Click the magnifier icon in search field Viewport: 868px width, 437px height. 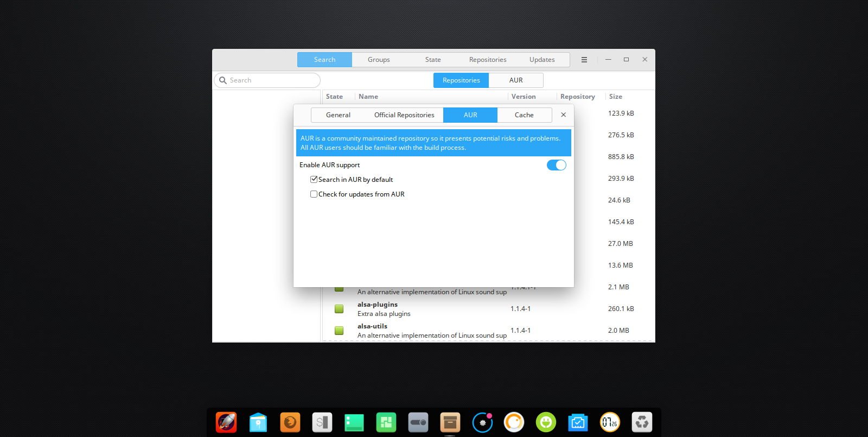pos(222,80)
